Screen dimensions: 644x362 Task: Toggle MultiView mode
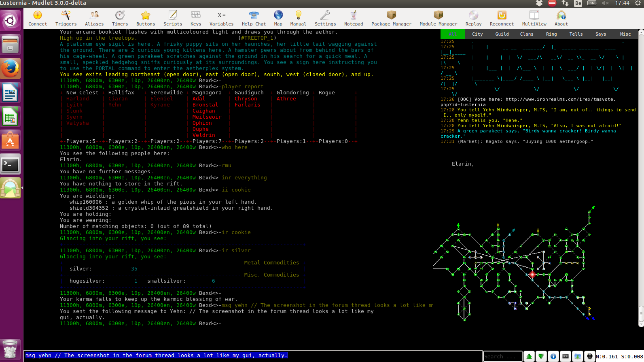tap(534, 19)
